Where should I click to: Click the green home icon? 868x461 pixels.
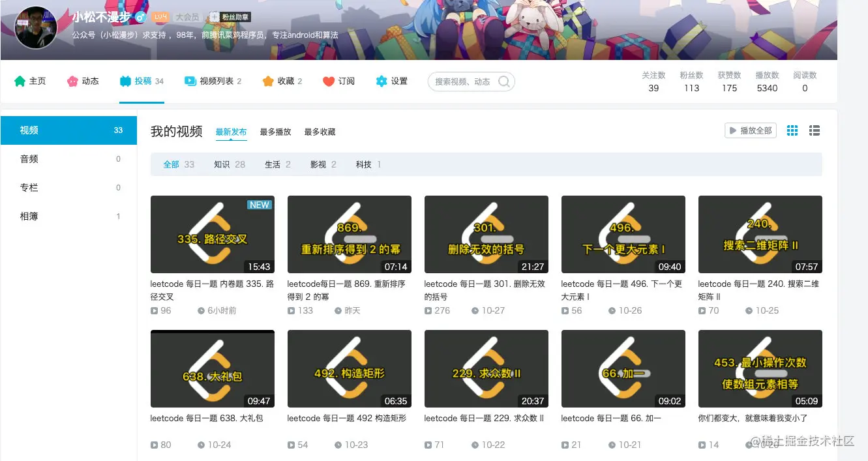coord(20,82)
